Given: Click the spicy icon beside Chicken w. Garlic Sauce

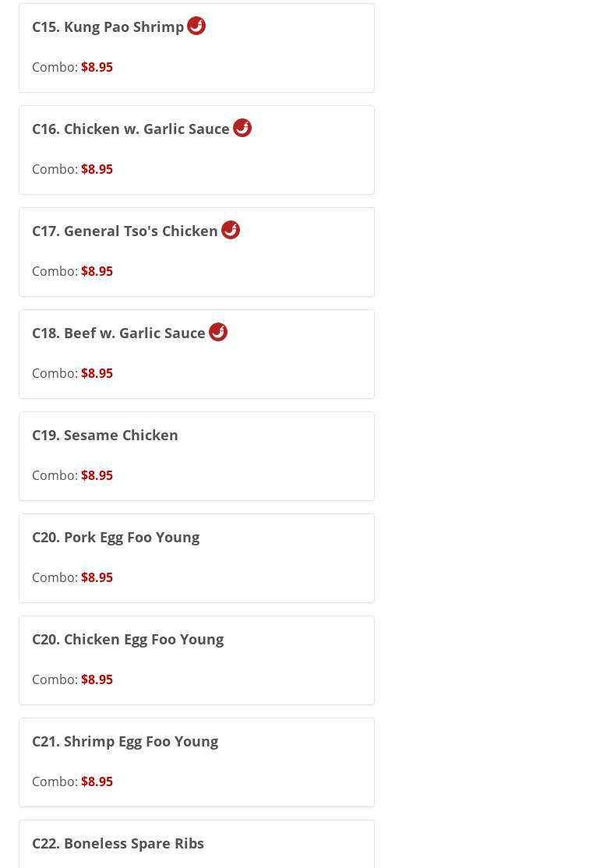Looking at the screenshot, I should [242, 128].
